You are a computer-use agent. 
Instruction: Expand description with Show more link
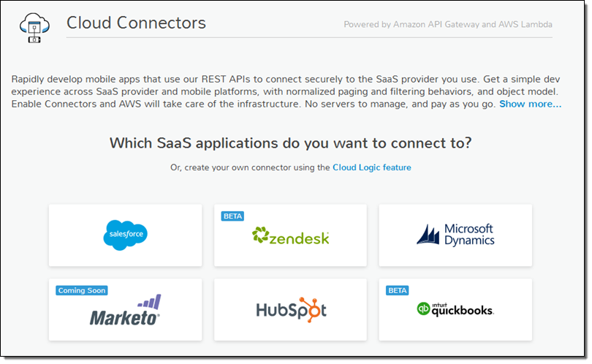pos(530,105)
